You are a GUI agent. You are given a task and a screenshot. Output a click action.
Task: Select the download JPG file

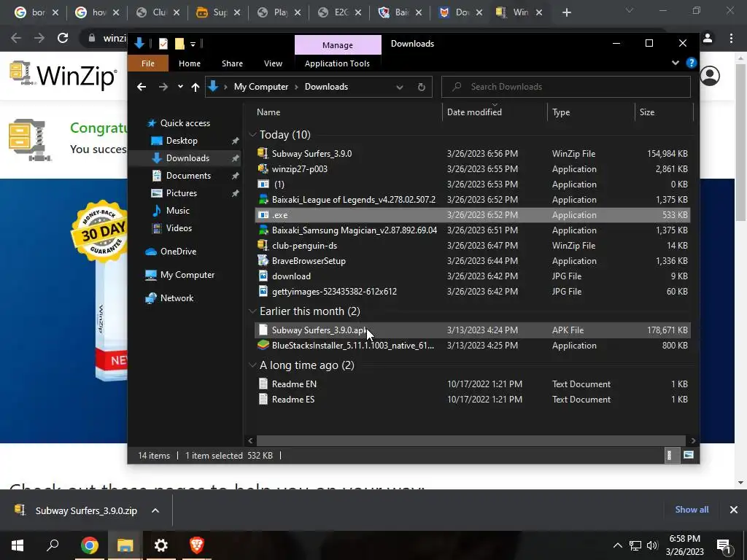click(472, 276)
